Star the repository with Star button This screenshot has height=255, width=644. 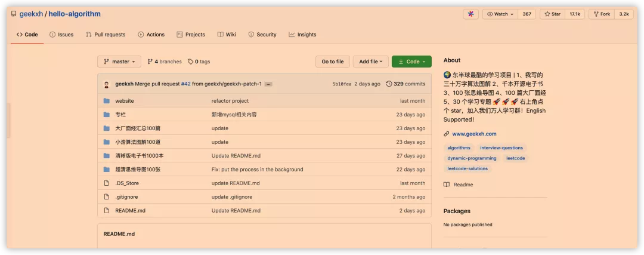(552, 14)
